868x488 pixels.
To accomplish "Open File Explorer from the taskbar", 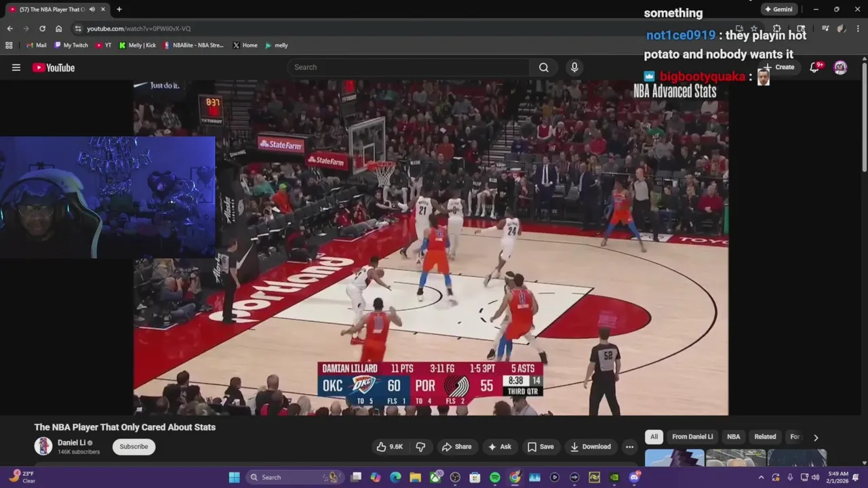I will [415, 477].
